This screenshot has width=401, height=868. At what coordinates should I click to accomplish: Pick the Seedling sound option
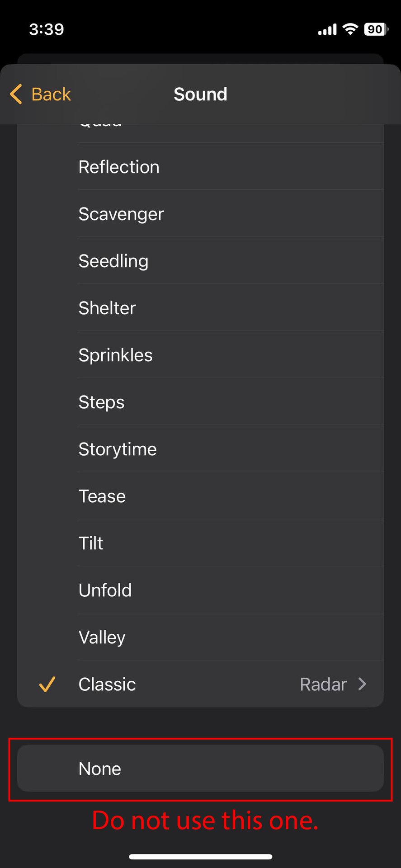(x=113, y=261)
